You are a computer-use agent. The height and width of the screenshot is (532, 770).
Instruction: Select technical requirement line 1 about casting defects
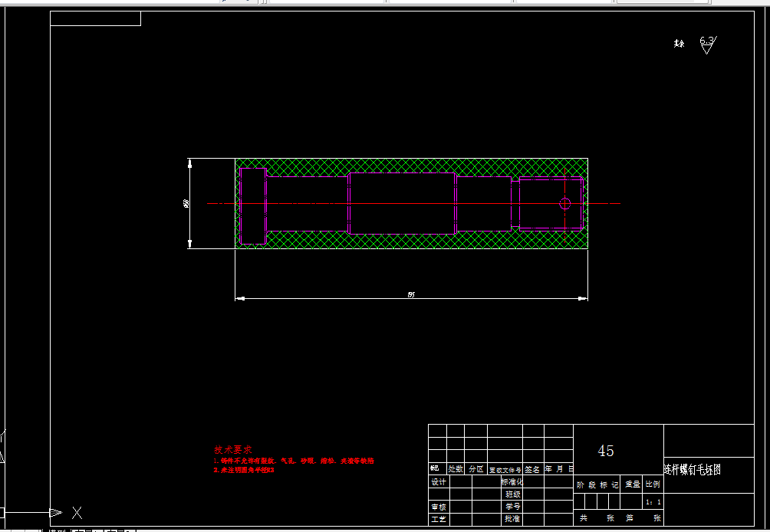[x=294, y=461]
